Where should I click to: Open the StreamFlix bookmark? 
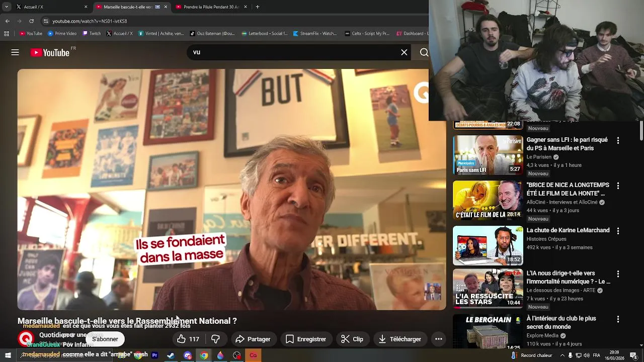coord(314,34)
